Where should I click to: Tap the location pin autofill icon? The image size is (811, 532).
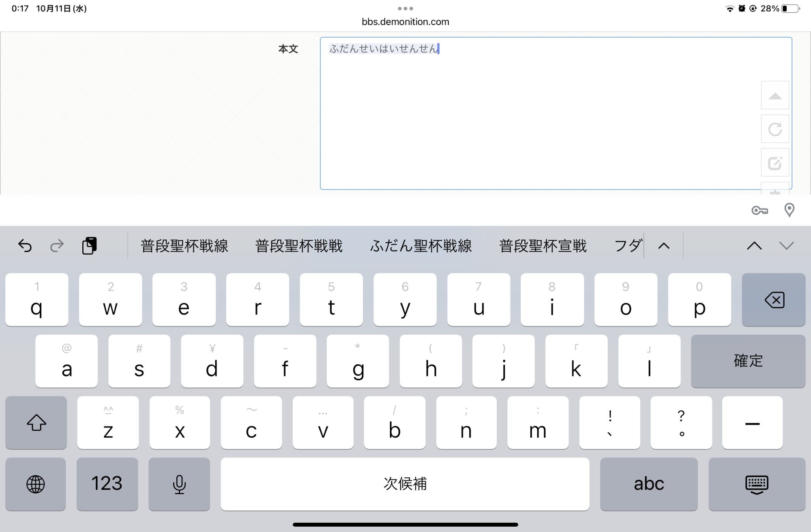point(789,210)
